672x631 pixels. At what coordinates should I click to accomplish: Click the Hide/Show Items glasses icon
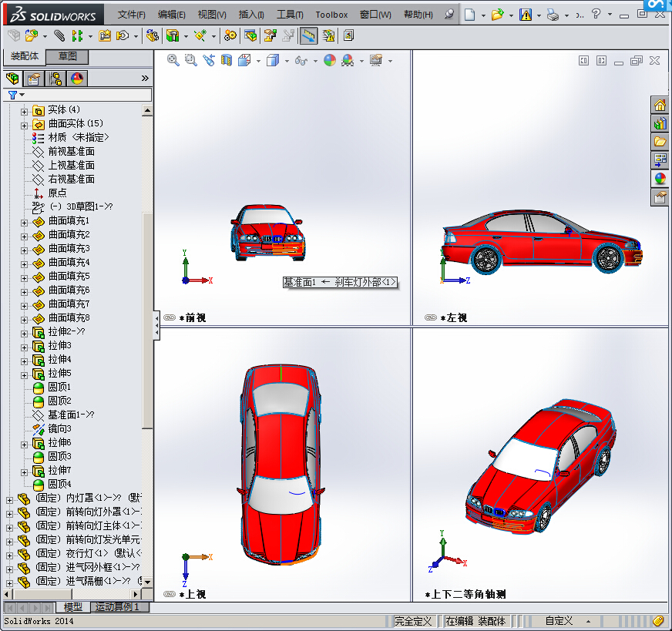(301, 61)
